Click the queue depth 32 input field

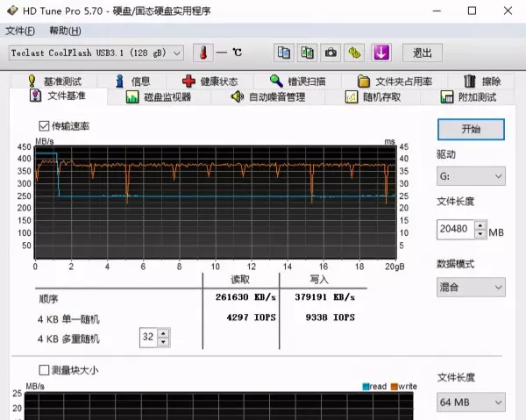coord(149,338)
